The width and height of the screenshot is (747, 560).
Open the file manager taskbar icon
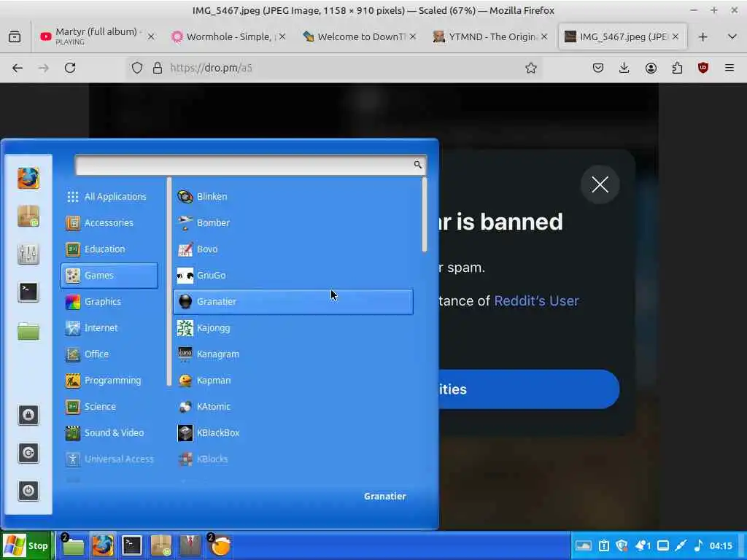click(73, 545)
